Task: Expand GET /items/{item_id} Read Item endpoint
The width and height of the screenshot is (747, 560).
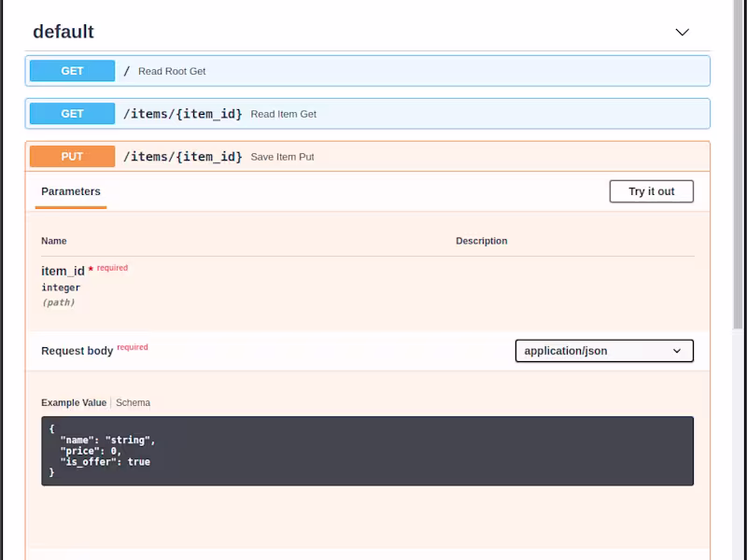Action: [x=367, y=114]
